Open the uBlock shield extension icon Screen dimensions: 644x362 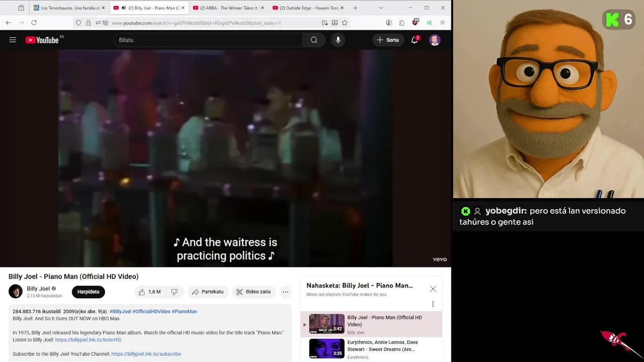[x=415, y=22]
